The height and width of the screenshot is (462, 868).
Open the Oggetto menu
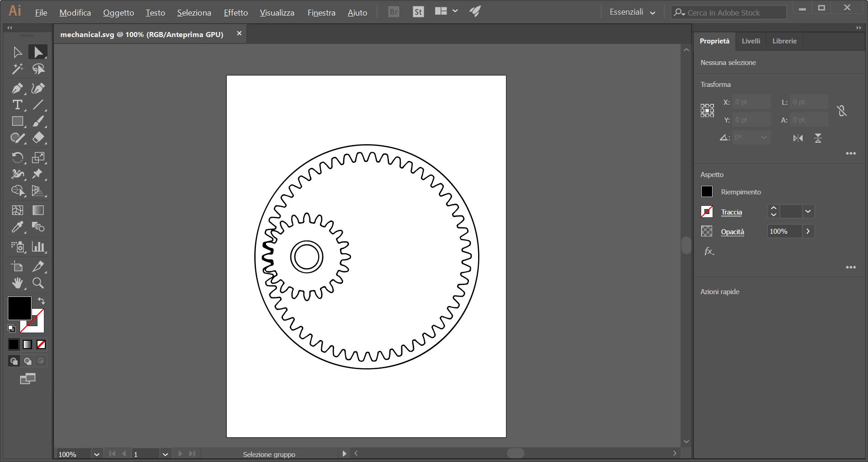118,13
